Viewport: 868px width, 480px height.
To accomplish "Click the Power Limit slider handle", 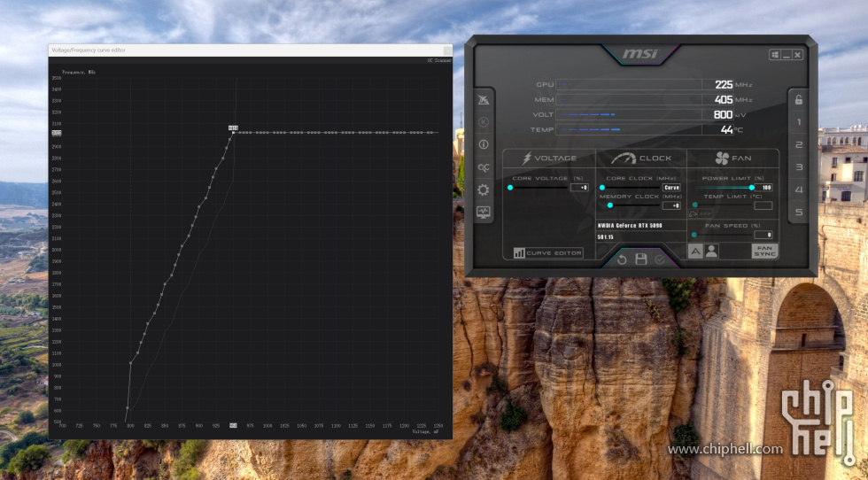I will (x=752, y=188).
